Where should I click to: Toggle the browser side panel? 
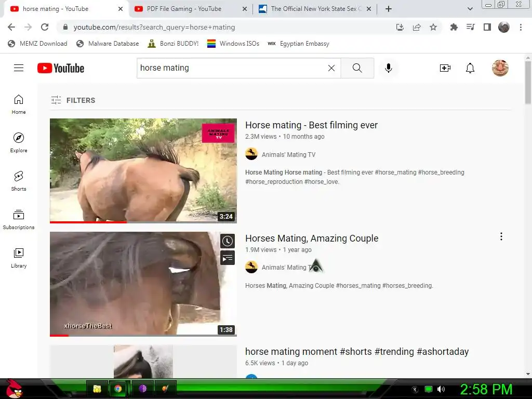click(487, 27)
